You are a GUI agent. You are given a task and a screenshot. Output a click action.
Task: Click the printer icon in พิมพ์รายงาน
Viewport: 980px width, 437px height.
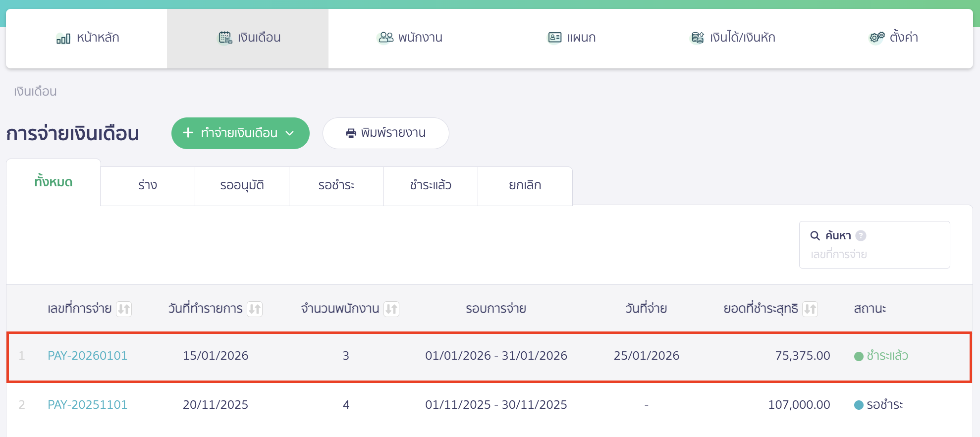coord(351,133)
